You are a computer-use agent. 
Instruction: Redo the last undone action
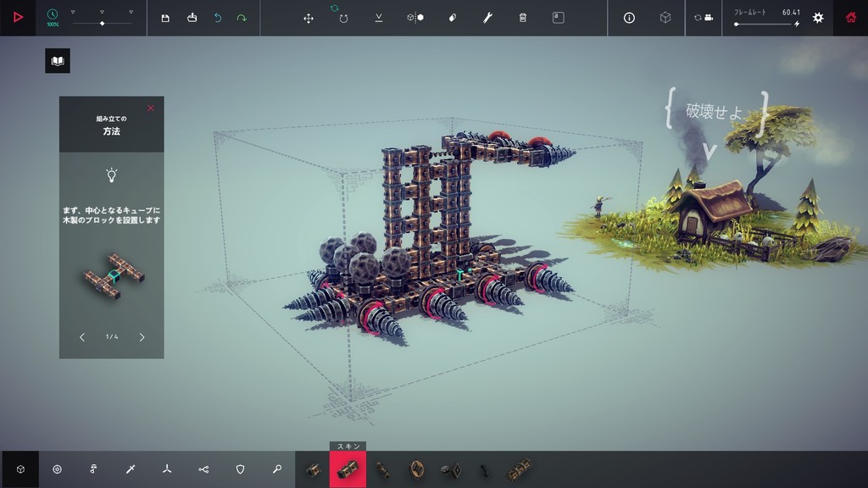coord(242,18)
